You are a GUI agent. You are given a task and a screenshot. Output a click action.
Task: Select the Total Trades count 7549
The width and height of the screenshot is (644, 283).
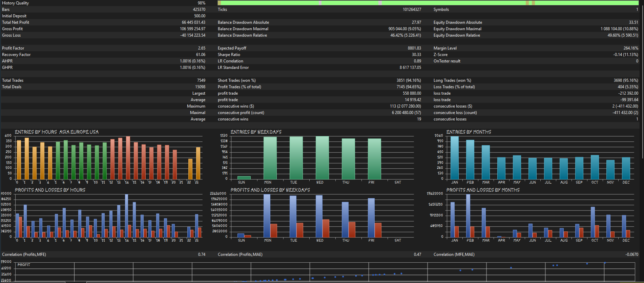[x=201, y=80]
